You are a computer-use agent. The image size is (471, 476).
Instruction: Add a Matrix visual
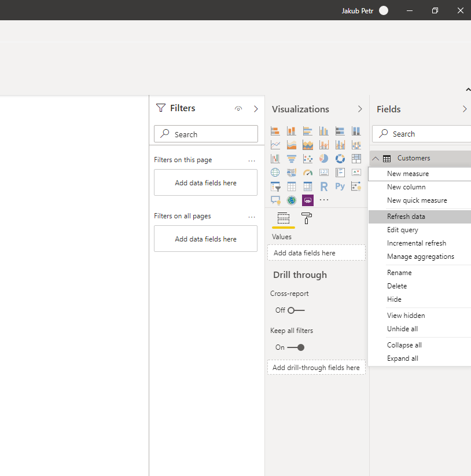coord(307,186)
